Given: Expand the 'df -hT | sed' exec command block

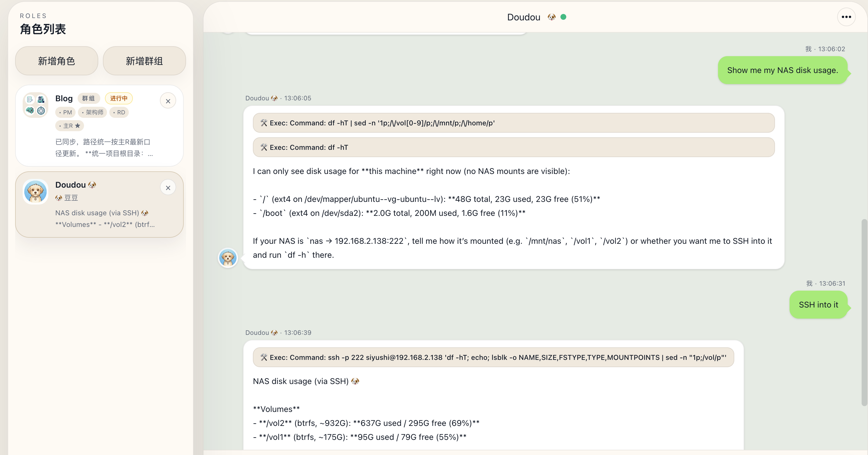Looking at the screenshot, I should coord(514,123).
